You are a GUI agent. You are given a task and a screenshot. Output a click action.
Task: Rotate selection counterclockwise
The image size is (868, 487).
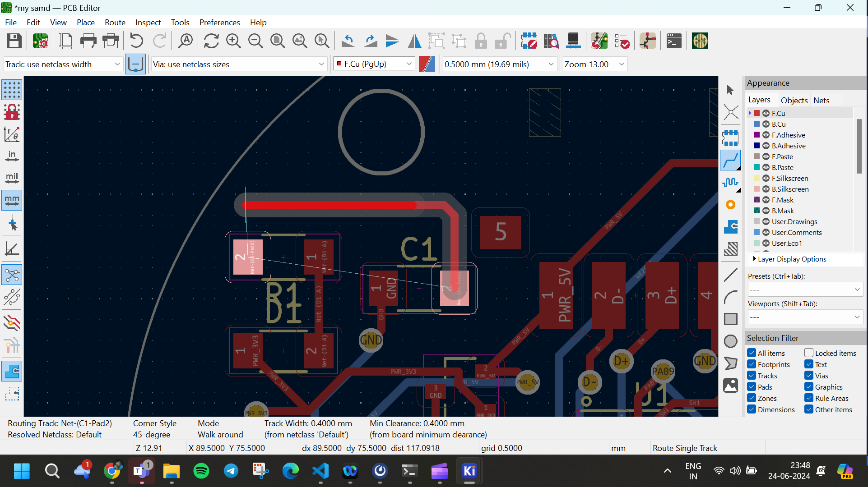pos(348,41)
